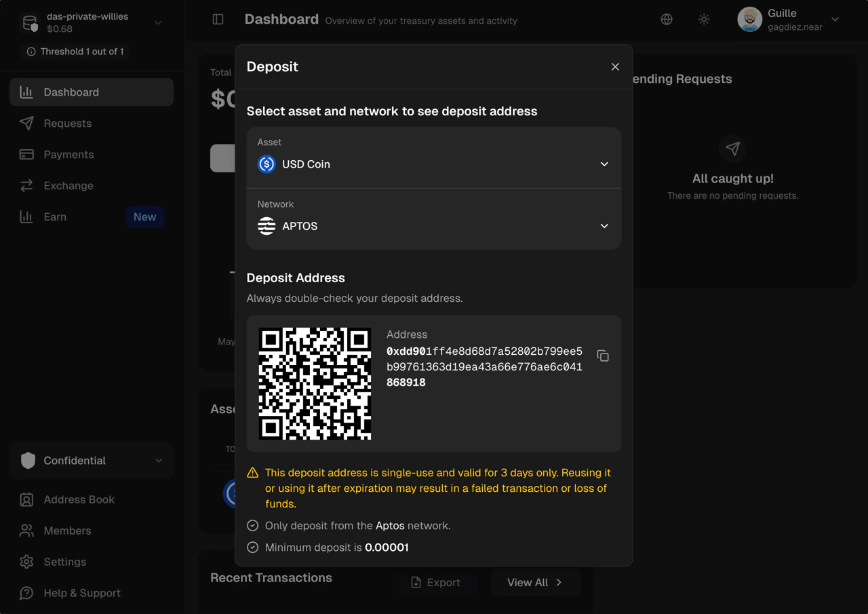868x614 pixels.
Task: Switch theme with the sun icon
Action: (x=704, y=20)
